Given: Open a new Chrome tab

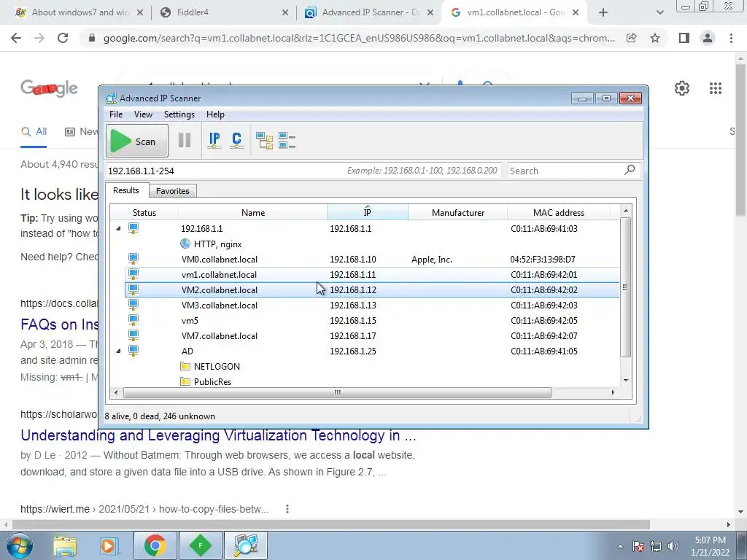Looking at the screenshot, I should [603, 12].
